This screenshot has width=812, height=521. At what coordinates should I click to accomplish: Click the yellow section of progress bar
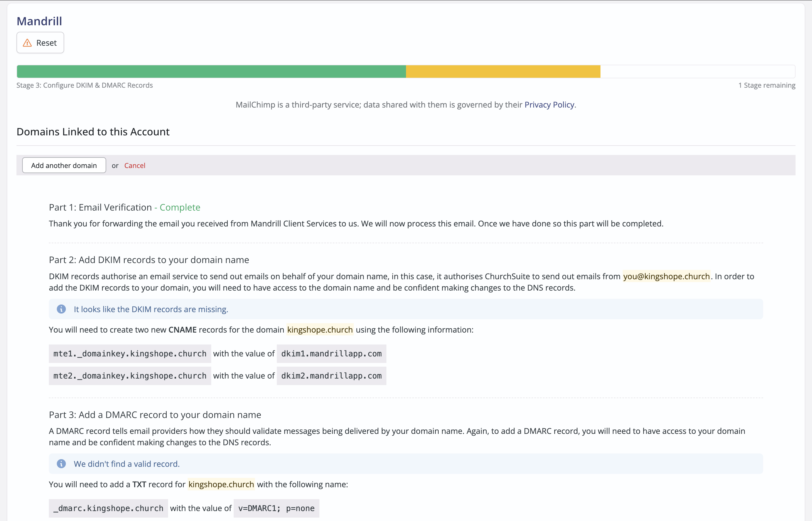pos(503,72)
